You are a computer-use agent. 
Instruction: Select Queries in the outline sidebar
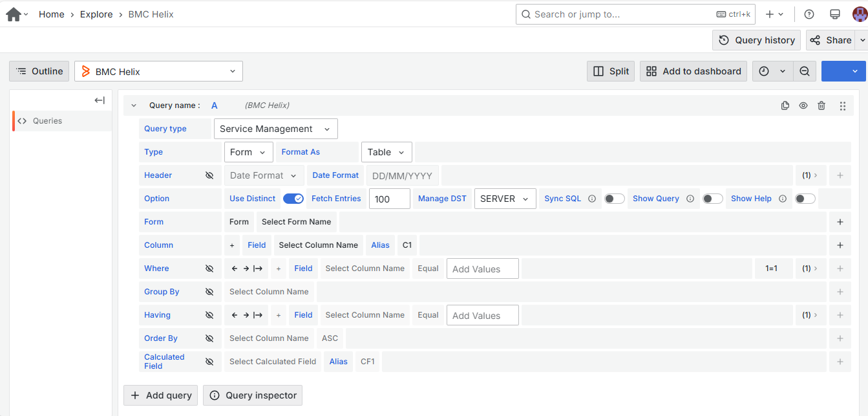[62, 121]
